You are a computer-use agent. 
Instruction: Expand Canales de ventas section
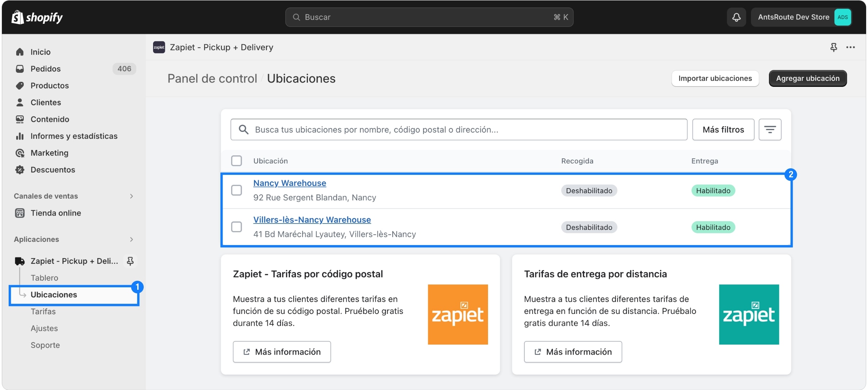click(131, 196)
